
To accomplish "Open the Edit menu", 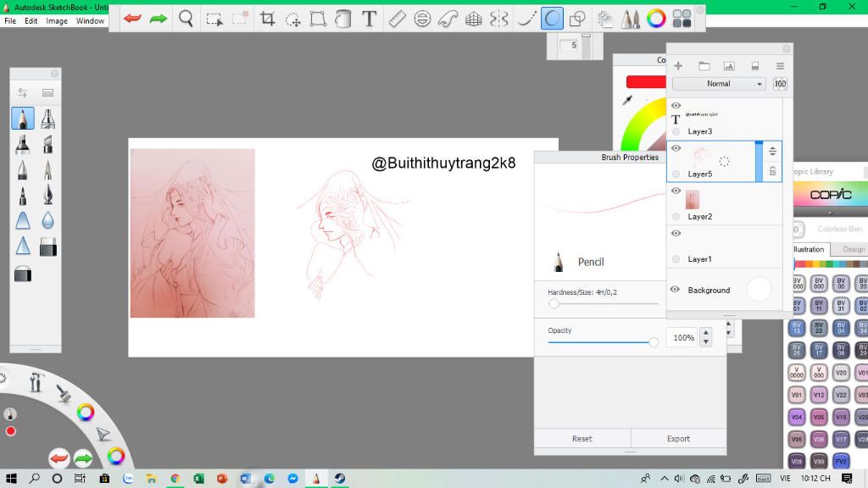I will tap(31, 21).
